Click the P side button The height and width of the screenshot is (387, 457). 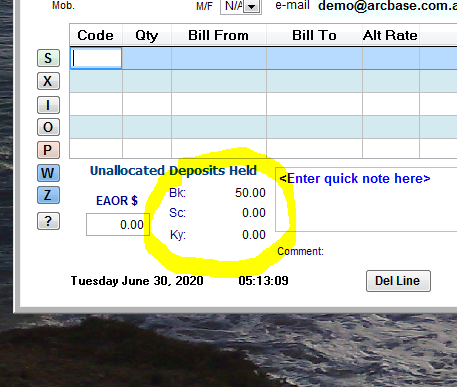tap(48, 150)
